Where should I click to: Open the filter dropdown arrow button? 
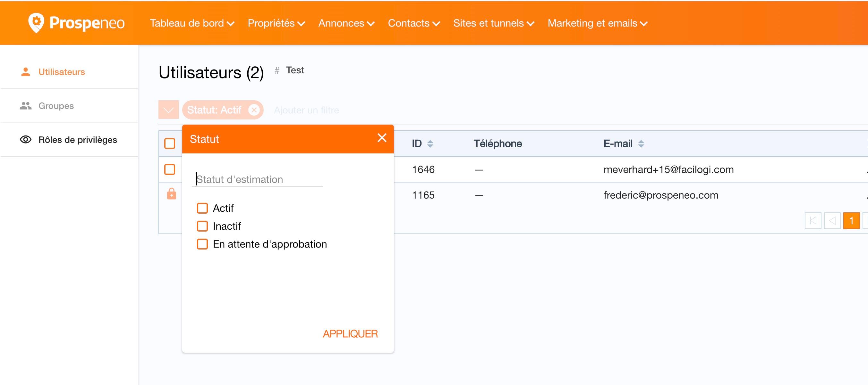[168, 110]
